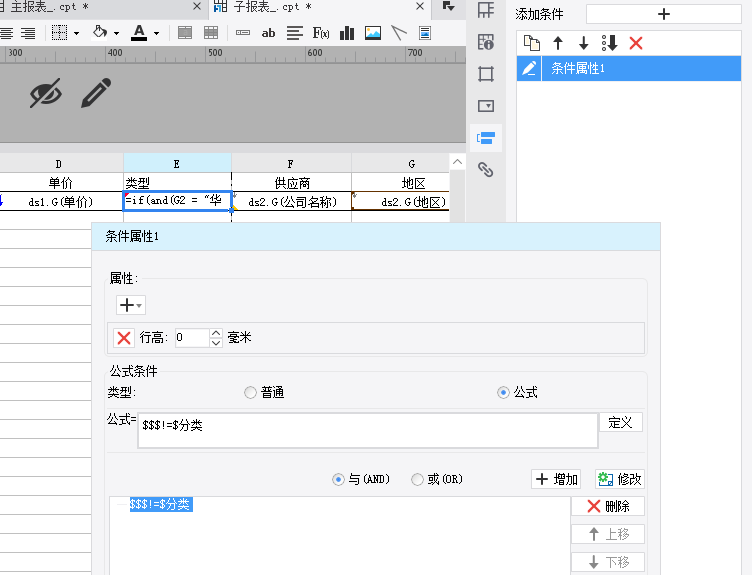Click the sort conditions icon
Screen dimensions: 752x575
610,43
